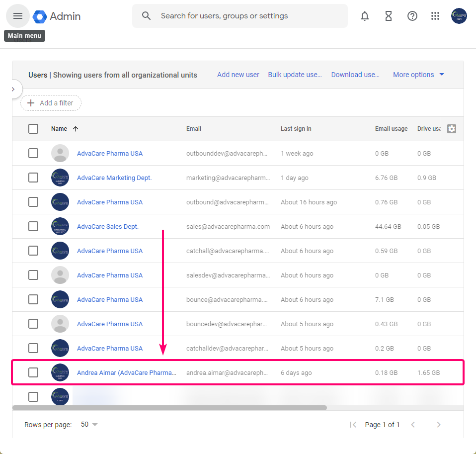This screenshot has height=454, width=476.
Task: Select checkbox for catchall@ user row
Action: tap(33, 251)
